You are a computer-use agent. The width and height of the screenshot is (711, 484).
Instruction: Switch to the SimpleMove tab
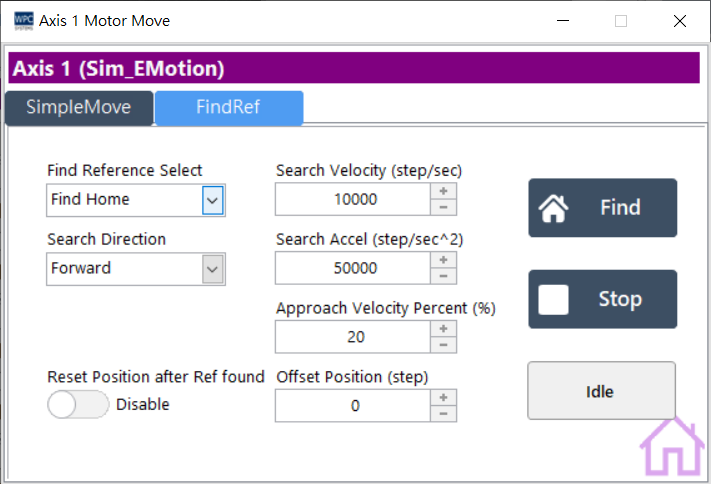(79, 108)
